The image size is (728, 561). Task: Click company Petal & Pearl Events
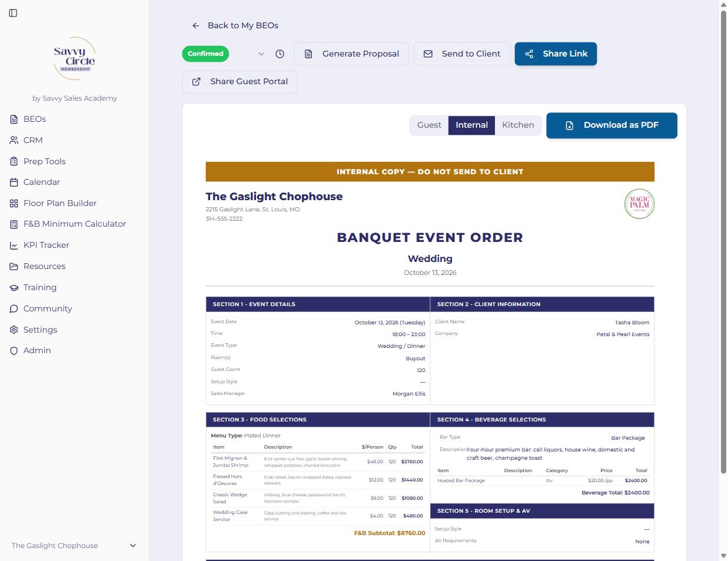(623, 334)
